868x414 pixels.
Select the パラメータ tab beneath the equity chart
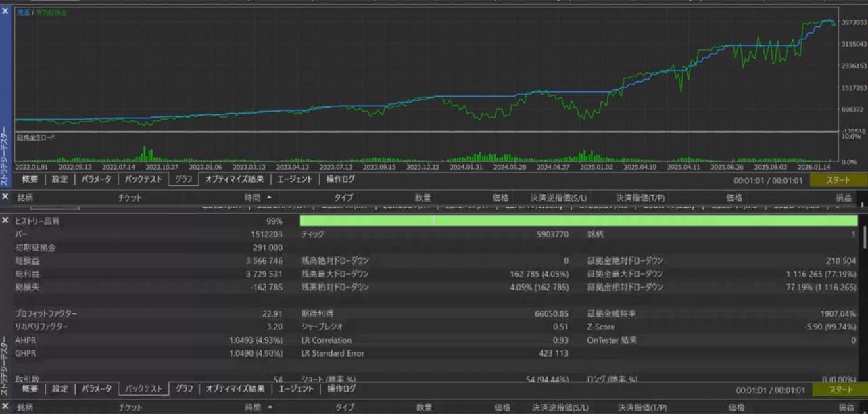tap(97, 179)
